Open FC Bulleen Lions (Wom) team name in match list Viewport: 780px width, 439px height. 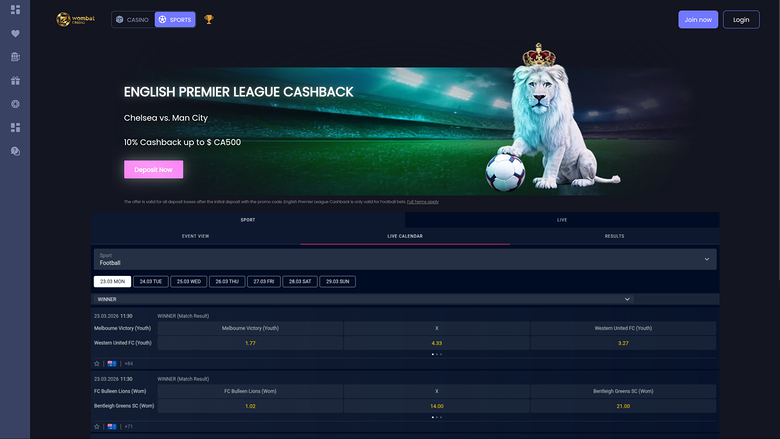pos(120,391)
